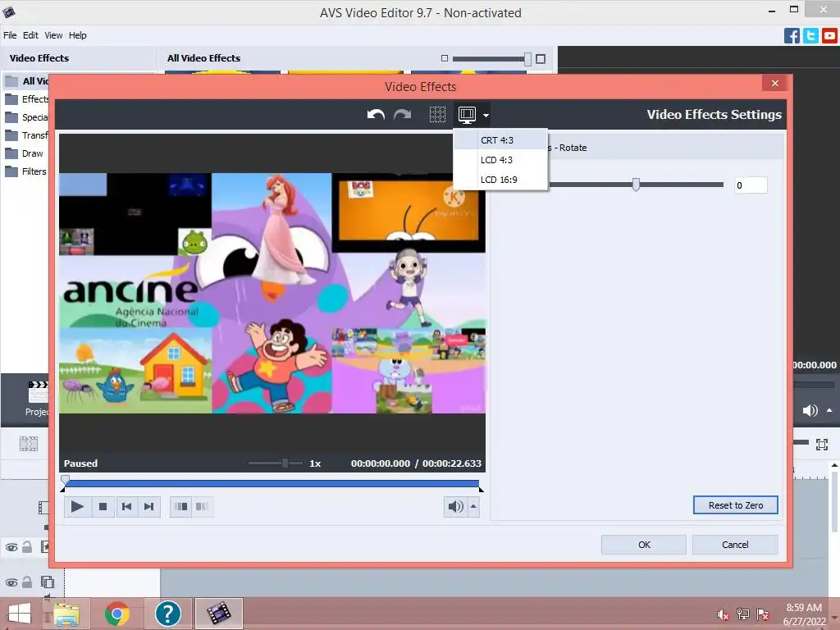Toggle visibility eye of overlay track
This screenshot has width=840, height=630.
click(11, 582)
